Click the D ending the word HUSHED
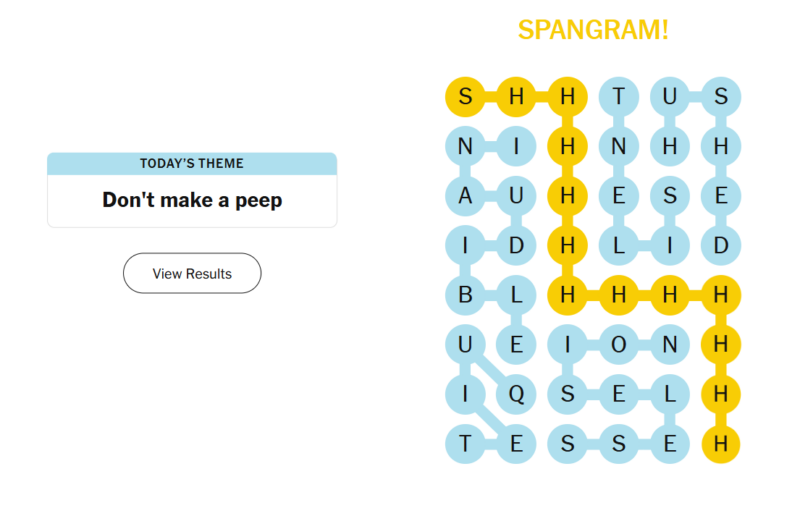This screenshot has width=800, height=516. point(721,245)
